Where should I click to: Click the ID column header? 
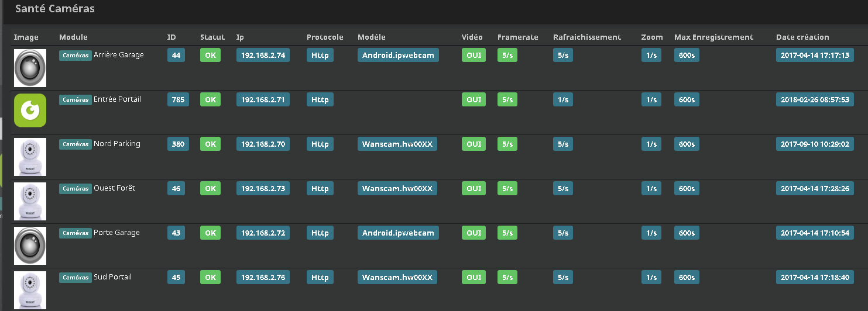coord(171,37)
